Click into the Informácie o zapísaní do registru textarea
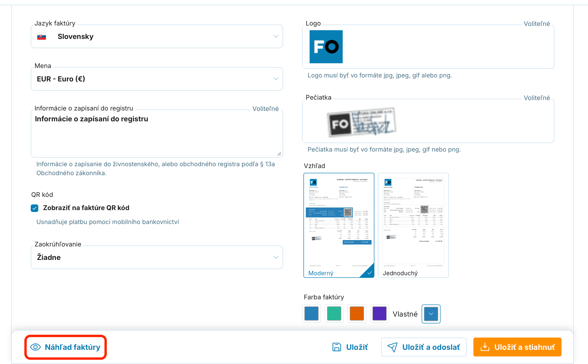 click(157, 134)
